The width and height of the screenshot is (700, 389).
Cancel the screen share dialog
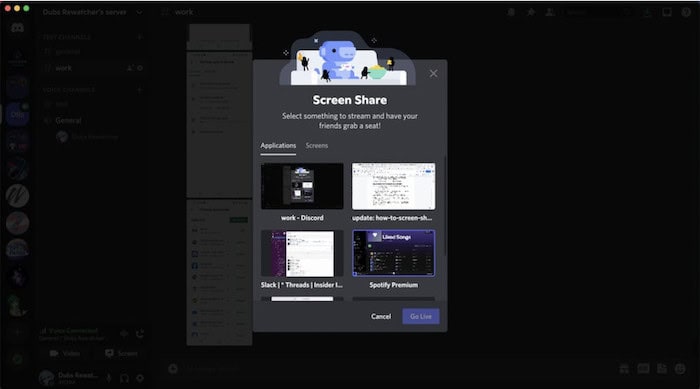click(x=381, y=316)
